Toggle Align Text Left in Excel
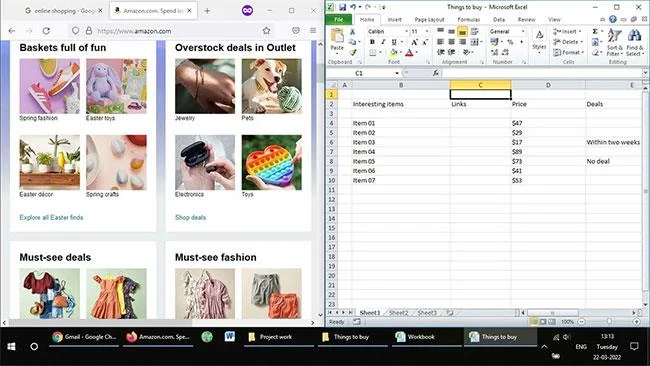 coord(440,42)
